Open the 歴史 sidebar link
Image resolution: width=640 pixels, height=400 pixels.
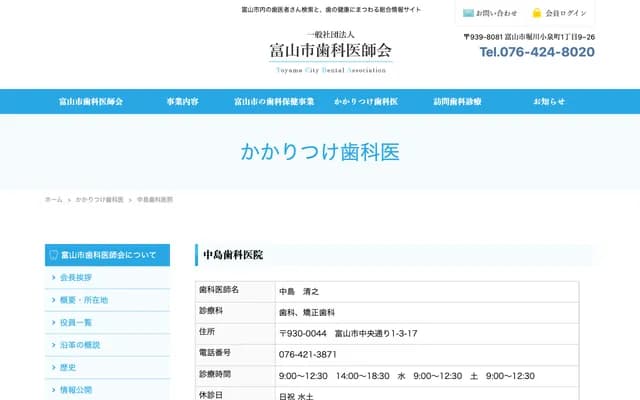point(69,367)
